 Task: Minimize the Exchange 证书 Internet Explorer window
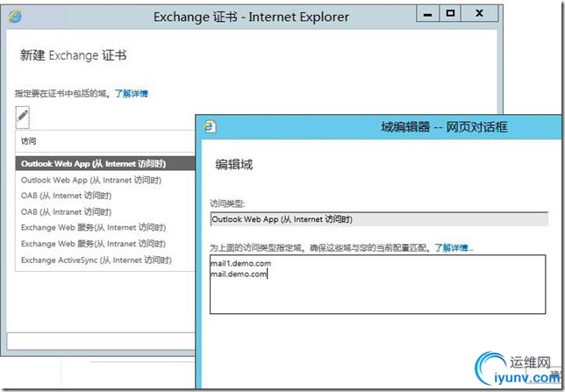point(428,14)
